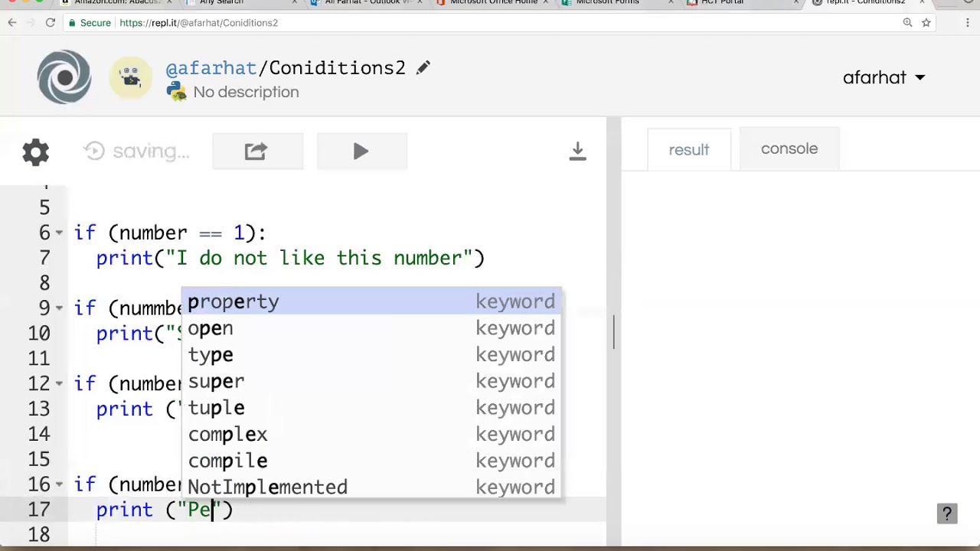
Task: Open the @afarhat profile link
Action: 211,67
